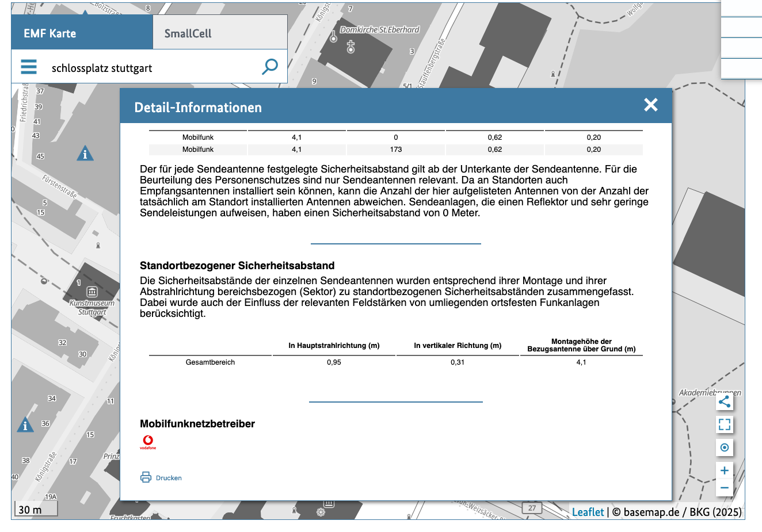This screenshot has height=532, width=762.
Task: Click the 0,31 vertical direction value
Action: click(458, 362)
